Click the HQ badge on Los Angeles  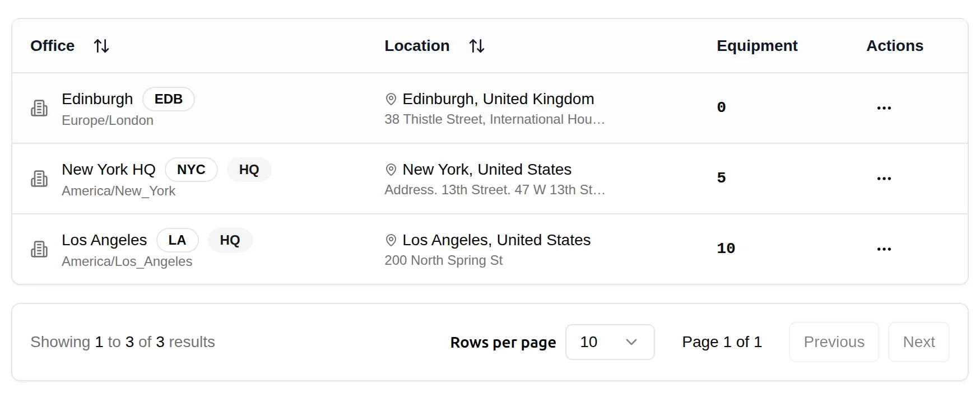point(230,240)
